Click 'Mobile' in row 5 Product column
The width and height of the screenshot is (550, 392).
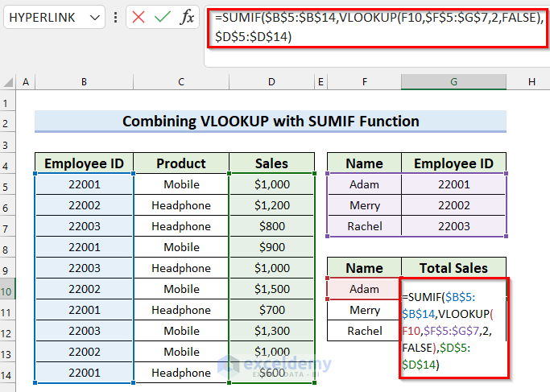[x=181, y=184]
